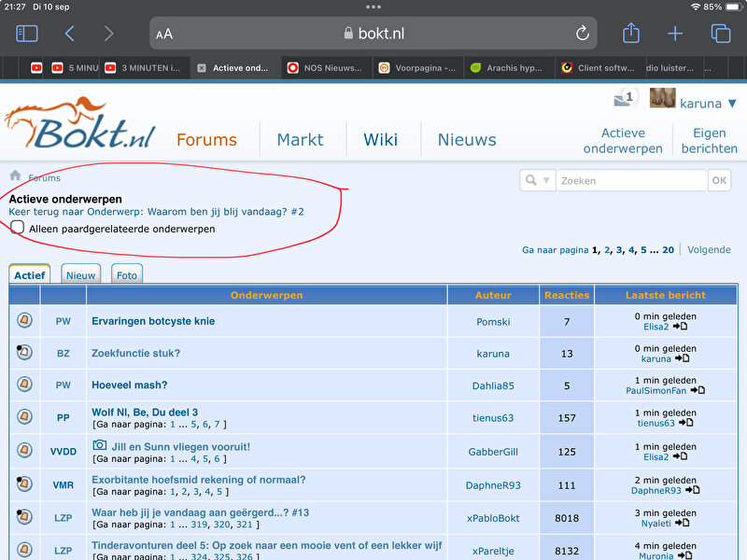The image size is (747, 560).
Task: Click the home icon in breadcrumb
Action: point(15,175)
